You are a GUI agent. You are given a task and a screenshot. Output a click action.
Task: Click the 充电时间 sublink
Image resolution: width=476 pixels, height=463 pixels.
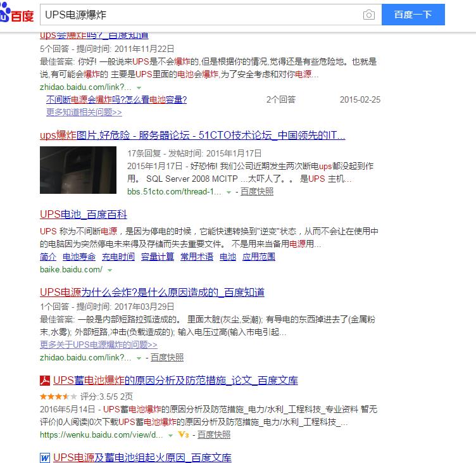[118, 257]
